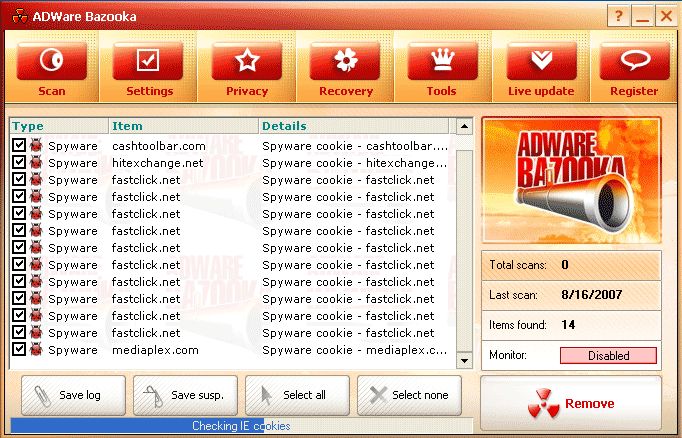The width and height of the screenshot is (682, 438).
Task: Select the mediaplex.com item text
Action: coord(155,351)
